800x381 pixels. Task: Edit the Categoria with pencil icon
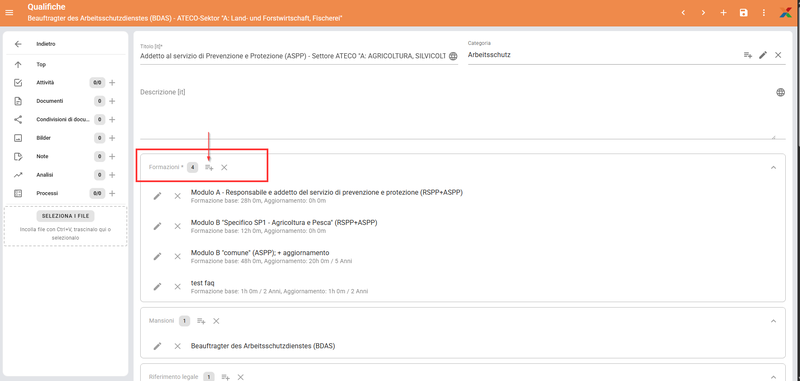[x=763, y=55]
